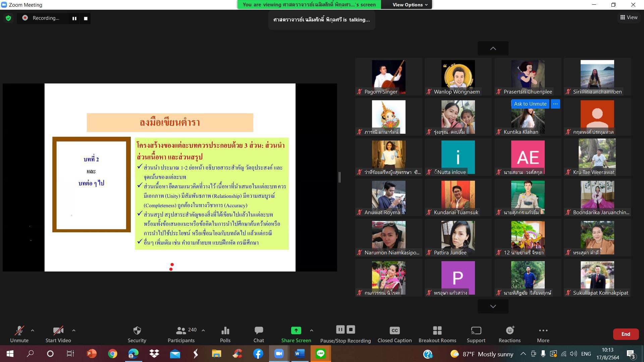This screenshot has width=644, height=362.
Task: Toggle Start Video on
Action: pos(58,334)
